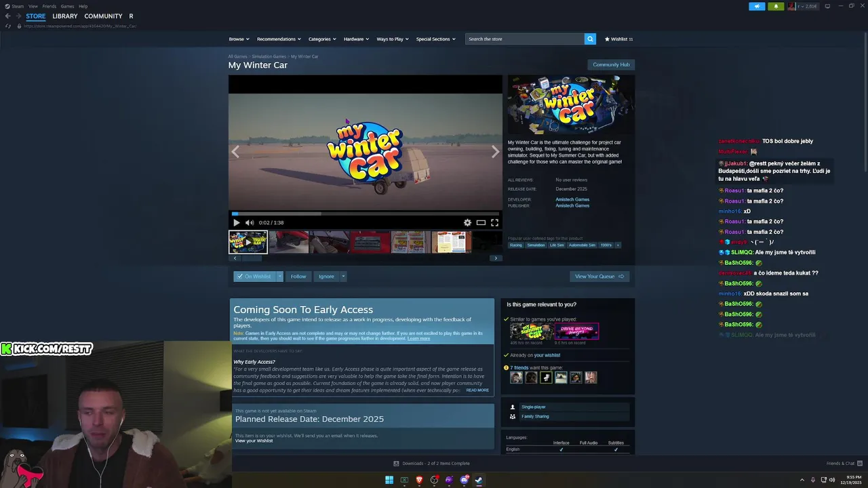Viewport: 868px width, 488px height.
Task: Select the first trailer thumbnail
Action: pos(248,242)
